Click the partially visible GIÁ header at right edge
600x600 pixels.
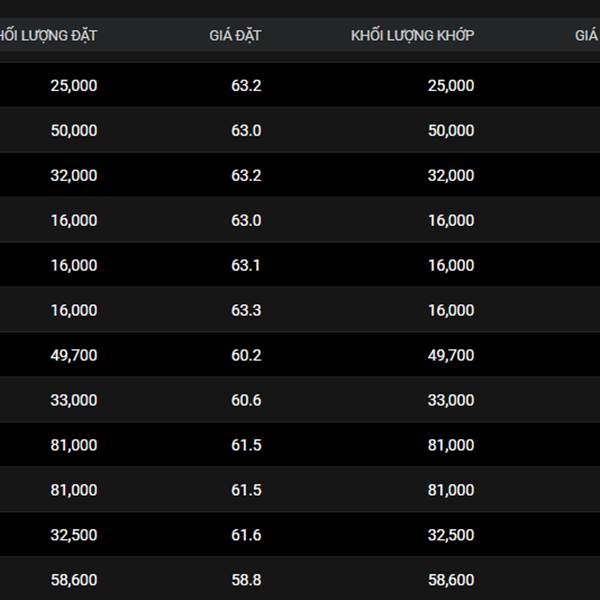pos(587,35)
